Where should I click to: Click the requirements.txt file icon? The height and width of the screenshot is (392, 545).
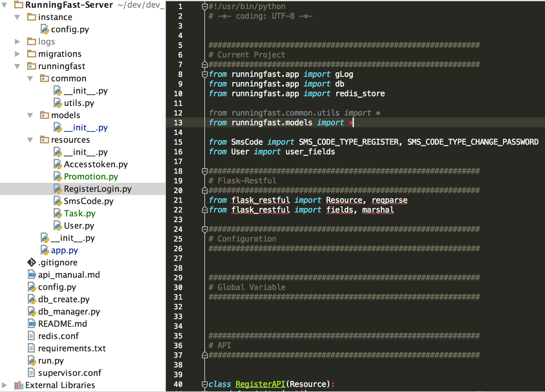(x=31, y=348)
